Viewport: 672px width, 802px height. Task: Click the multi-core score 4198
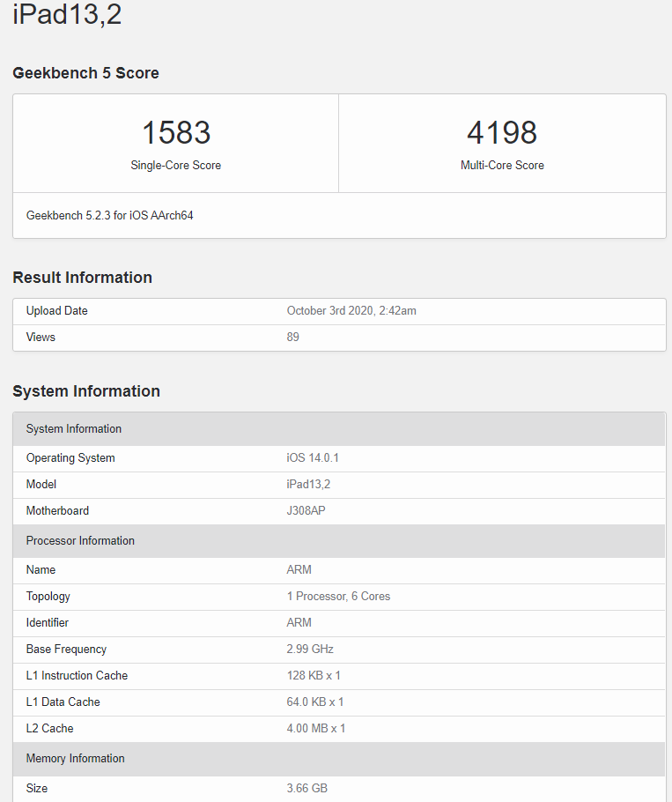click(502, 132)
